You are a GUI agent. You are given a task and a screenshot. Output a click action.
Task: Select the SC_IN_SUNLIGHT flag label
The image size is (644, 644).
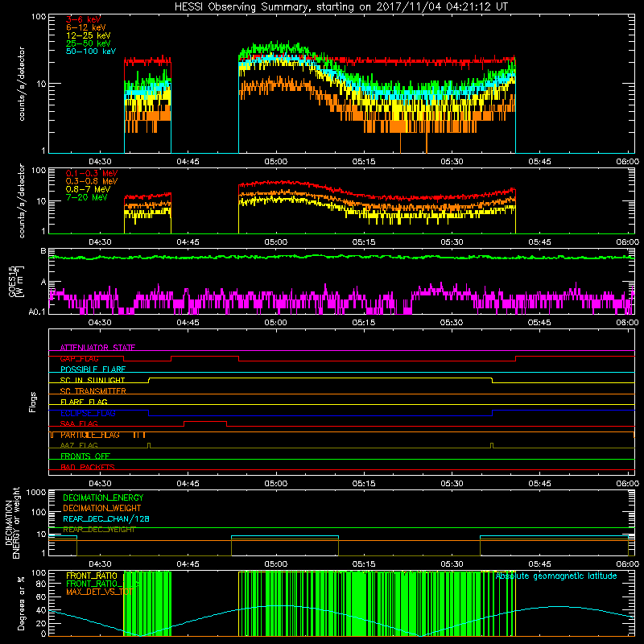[x=93, y=380]
